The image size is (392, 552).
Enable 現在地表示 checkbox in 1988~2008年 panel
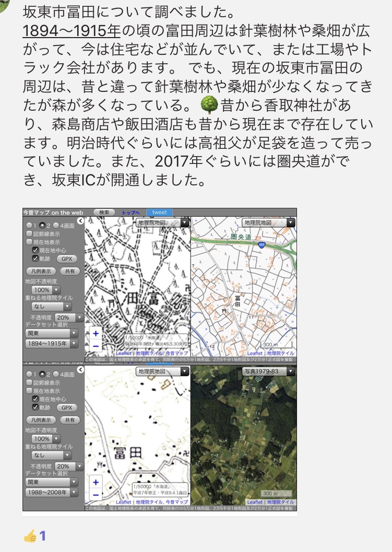click(30, 391)
